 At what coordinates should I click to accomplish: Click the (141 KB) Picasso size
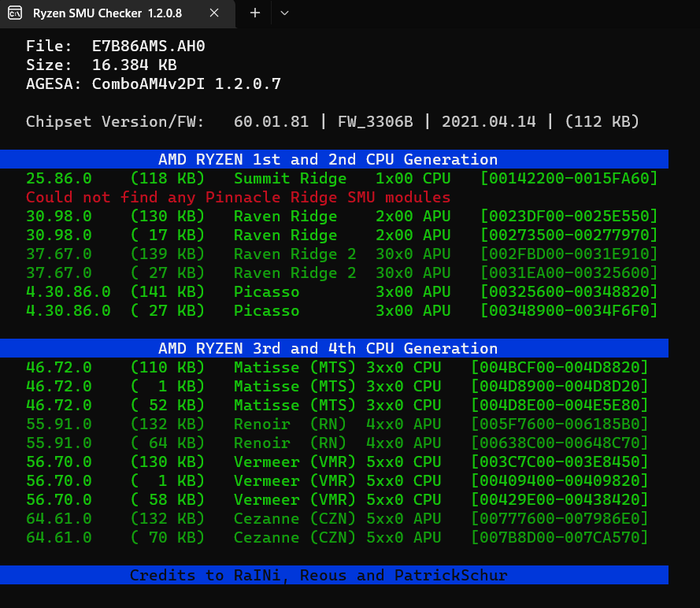(x=168, y=292)
